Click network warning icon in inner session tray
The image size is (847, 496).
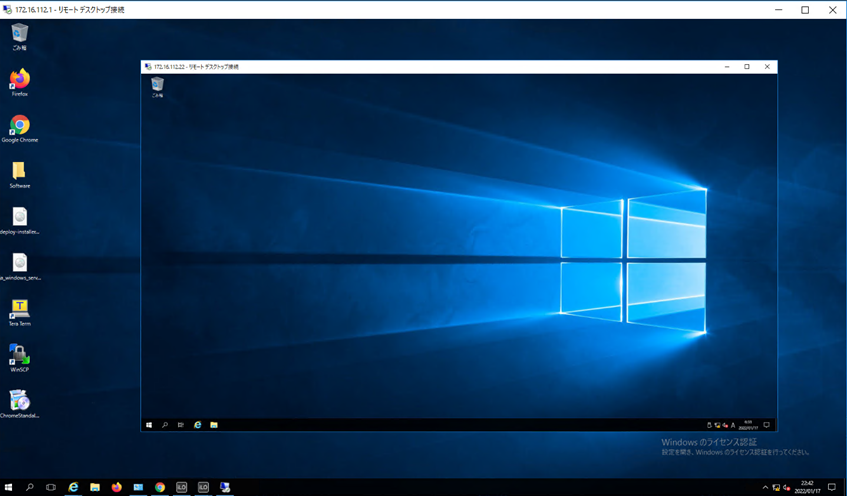[717, 426]
